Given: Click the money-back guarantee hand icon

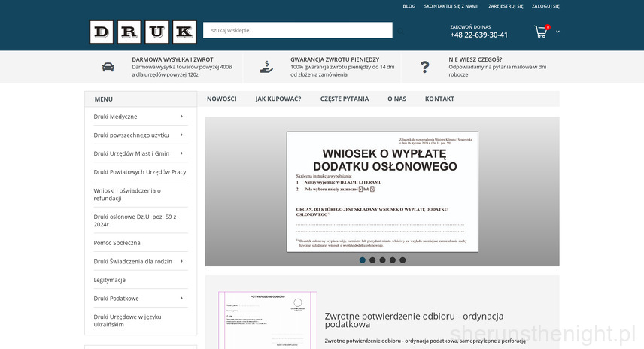Looking at the screenshot, I should coord(266,67).
